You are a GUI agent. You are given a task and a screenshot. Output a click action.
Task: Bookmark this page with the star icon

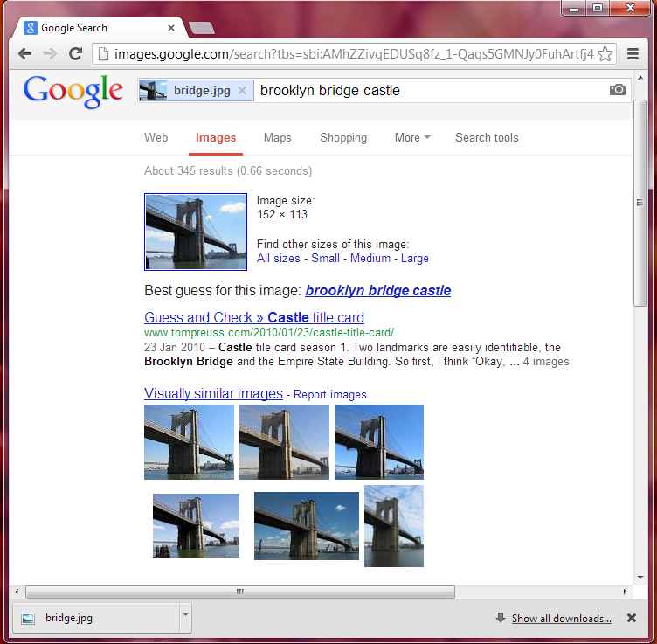[605, 54]
